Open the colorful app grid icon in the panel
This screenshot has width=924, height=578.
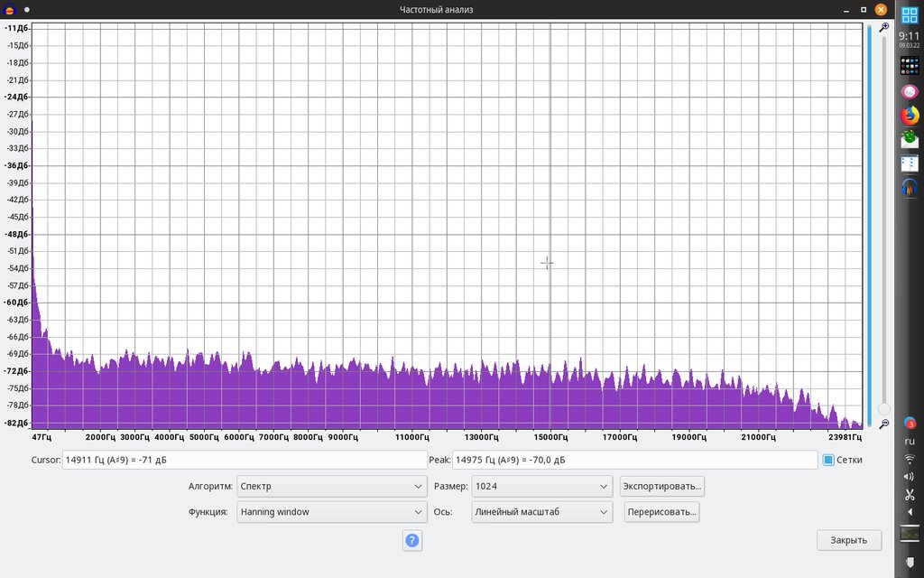click(910, 65)
